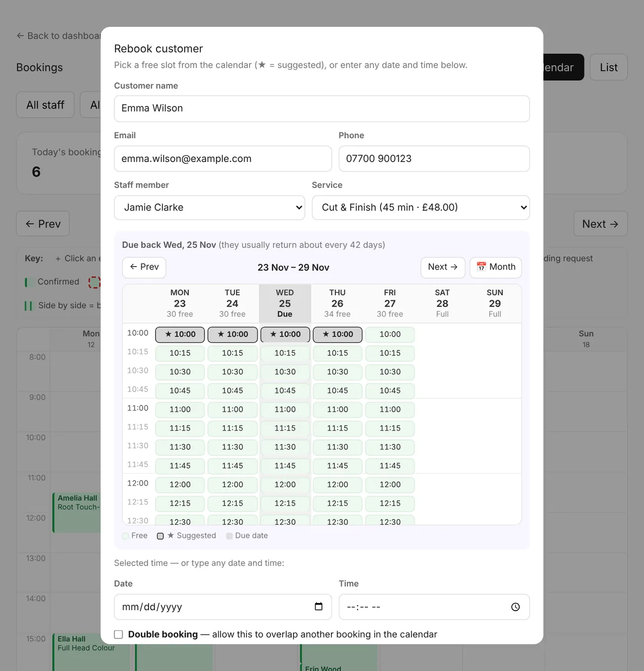
Task: Edit the Customer name field
Action: (x=322, y=109)
